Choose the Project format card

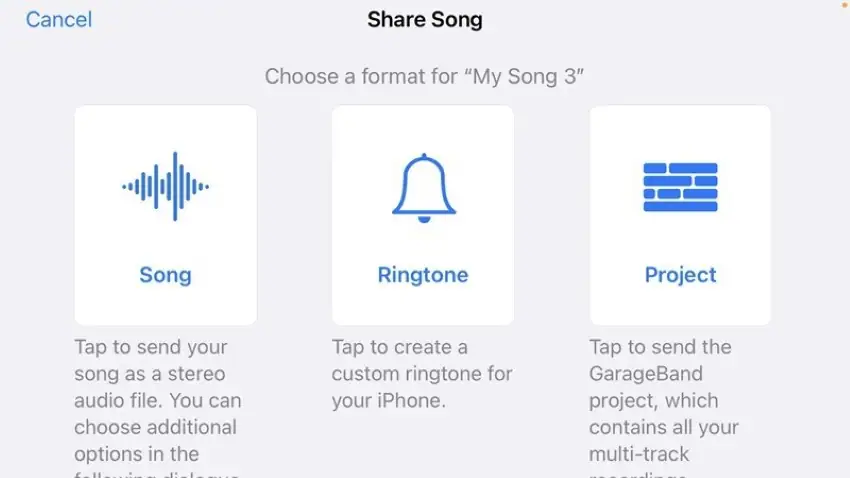point(680,230)
